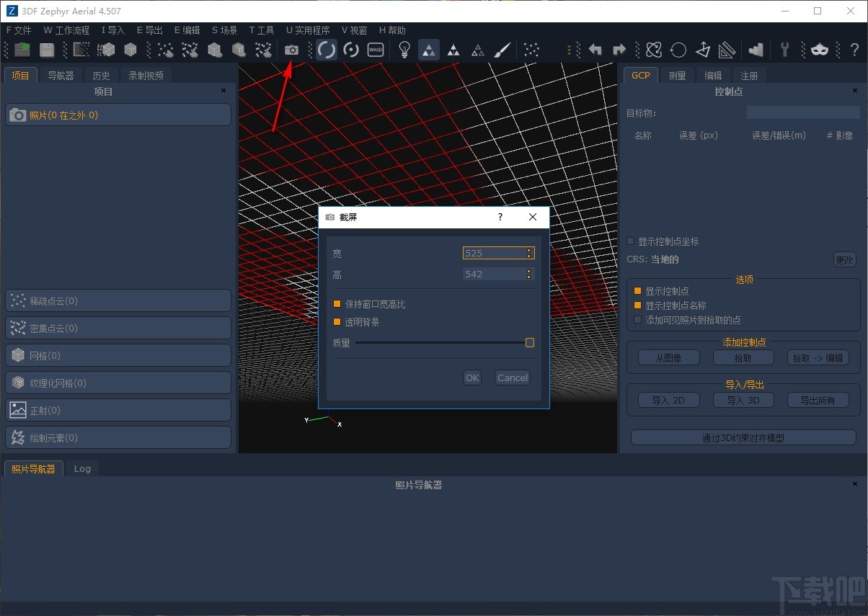Open the help question mark icon
This screenshot has width=868, height=616.
(x=854, y=50)
